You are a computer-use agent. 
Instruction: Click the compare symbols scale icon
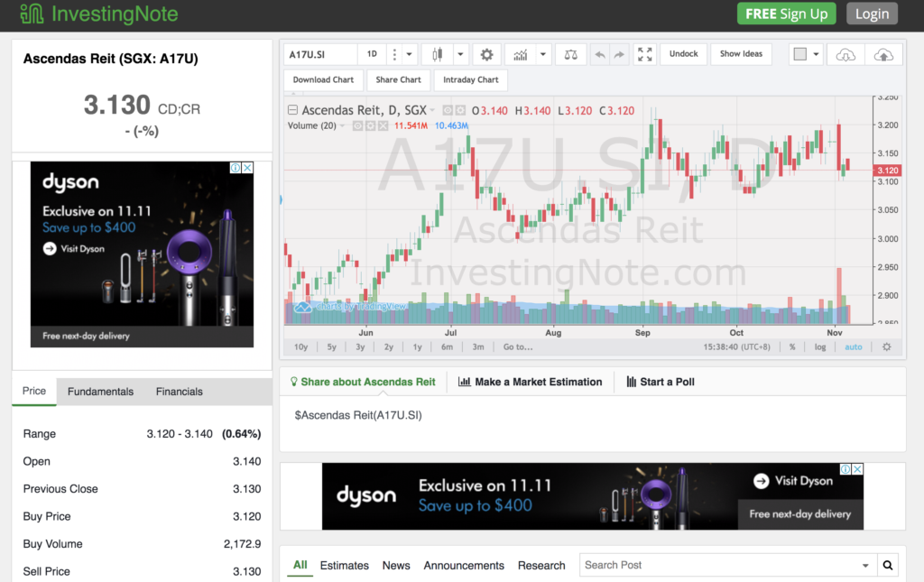(570, 55)
